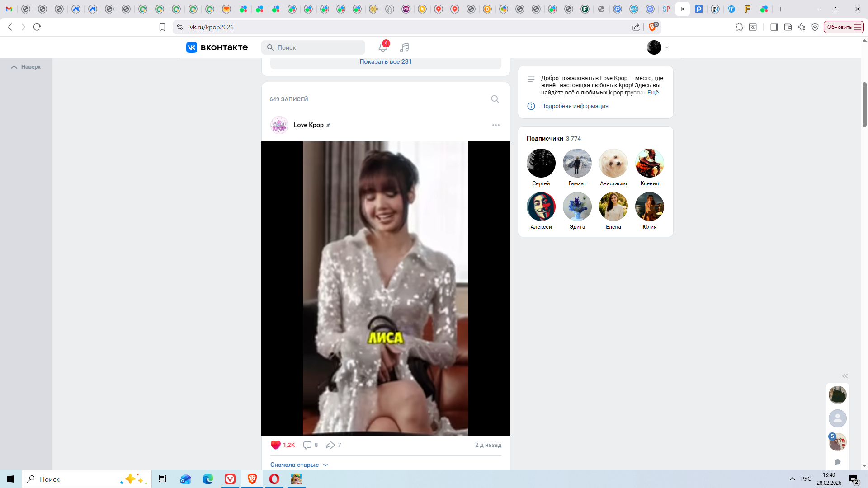Image resolution: width=868 pixels, height=488 pixels.
Task: Click the comment bubble icon with 8
Action: tap(307, 445)
